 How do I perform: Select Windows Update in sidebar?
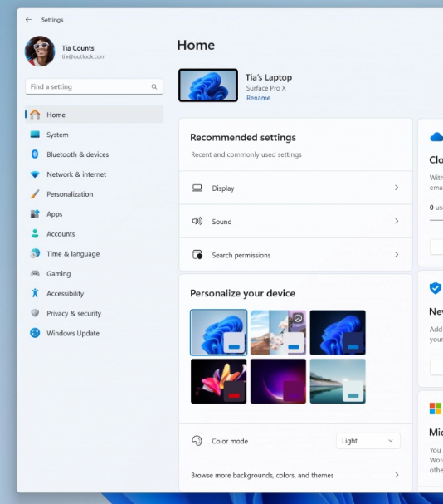click(94, 333)
